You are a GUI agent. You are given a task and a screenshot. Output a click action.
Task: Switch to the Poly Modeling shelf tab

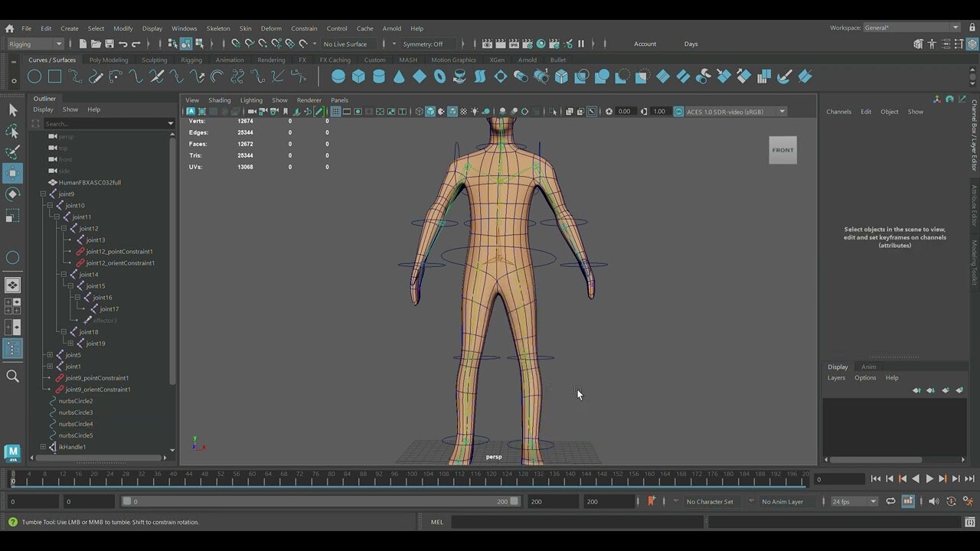(108, 60)
